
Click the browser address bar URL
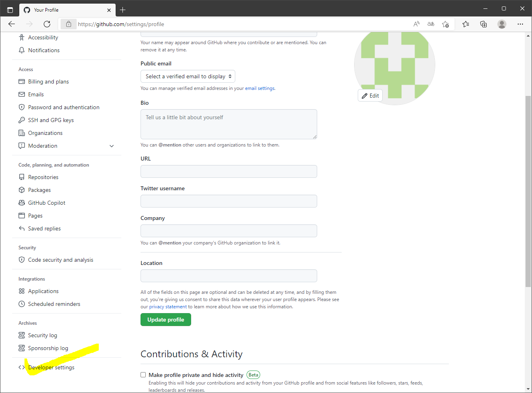tap(121, 24)
